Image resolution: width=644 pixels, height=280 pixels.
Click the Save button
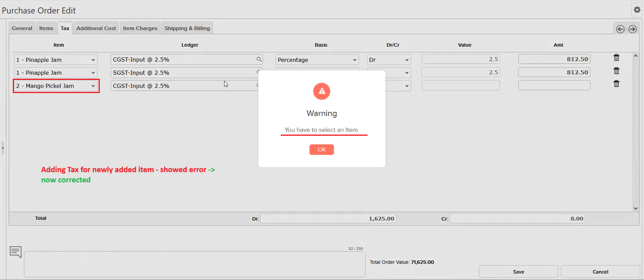pyautogui.click(x=519, y=271)
